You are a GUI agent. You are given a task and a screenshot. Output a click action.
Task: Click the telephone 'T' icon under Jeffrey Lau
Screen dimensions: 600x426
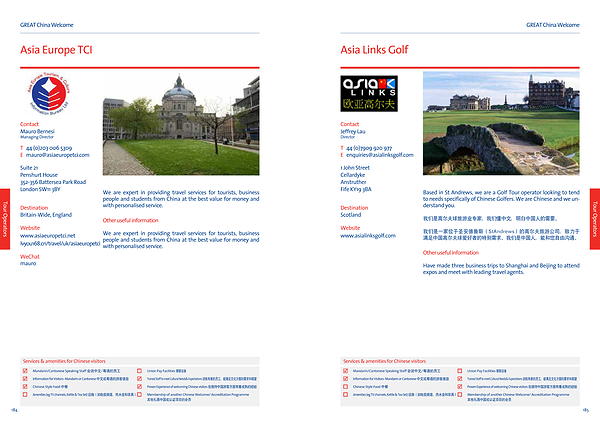(342, 147)
